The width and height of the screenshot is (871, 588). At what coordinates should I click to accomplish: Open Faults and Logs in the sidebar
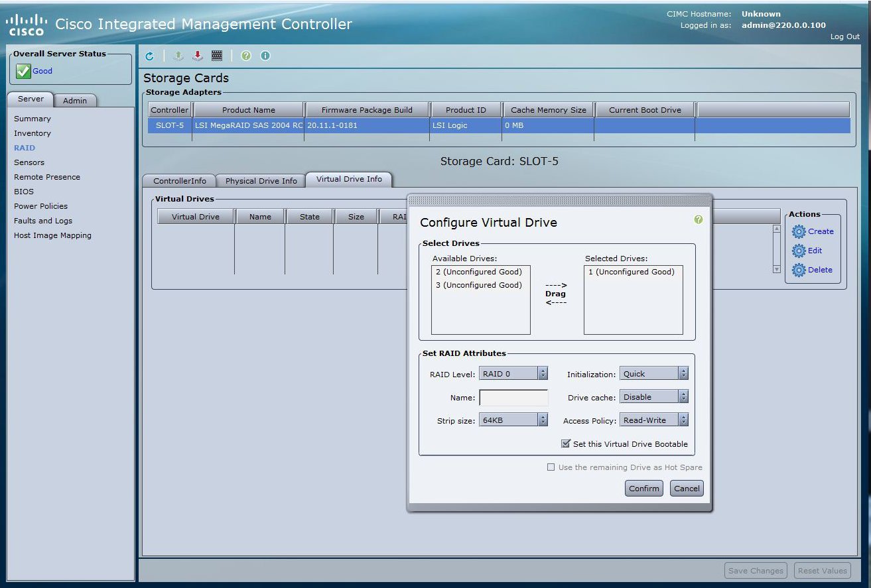click(x=43, y=221)
